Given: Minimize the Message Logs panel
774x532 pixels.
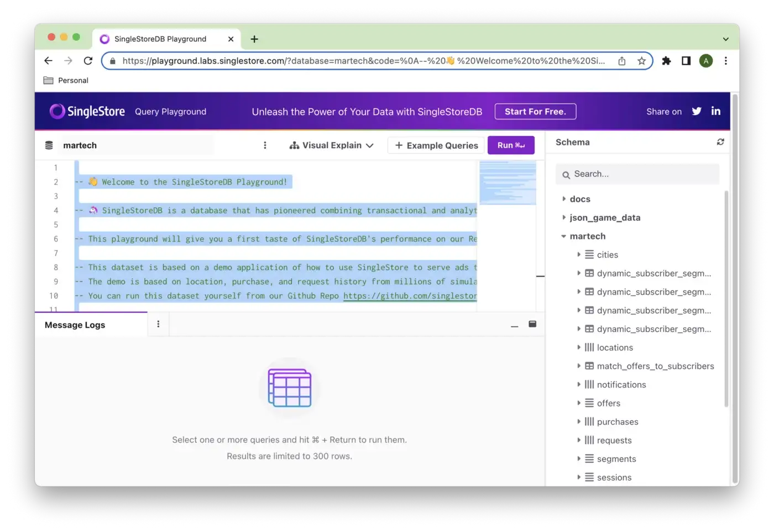Looking at the screenshot, I should 515,326.
